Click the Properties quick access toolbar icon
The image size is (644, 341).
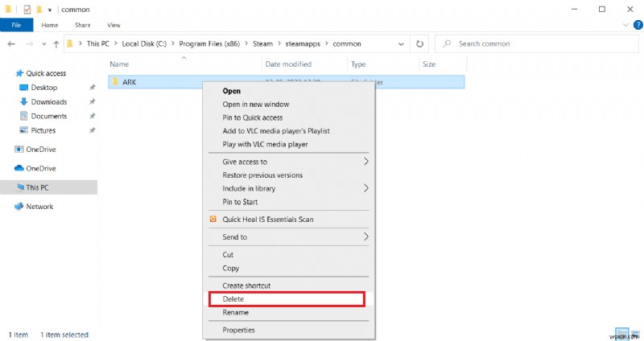[27, 9]
